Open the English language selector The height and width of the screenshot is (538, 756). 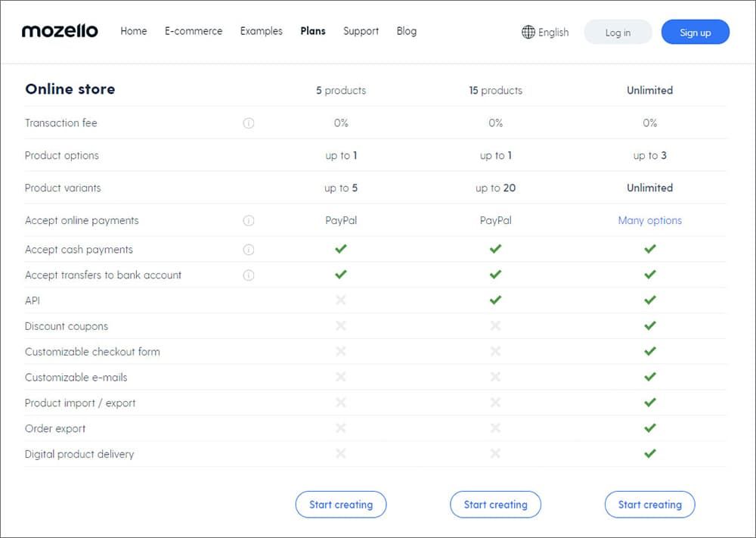545,33
